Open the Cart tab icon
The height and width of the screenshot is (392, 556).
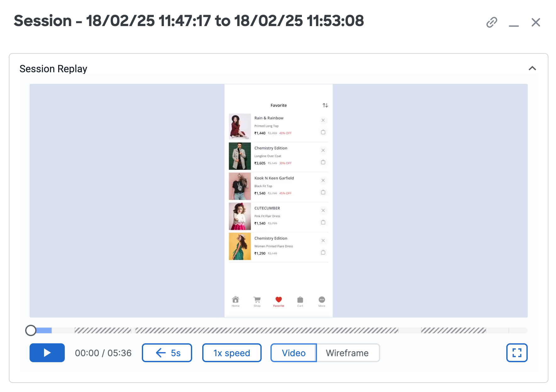click(x=300, y=302)
